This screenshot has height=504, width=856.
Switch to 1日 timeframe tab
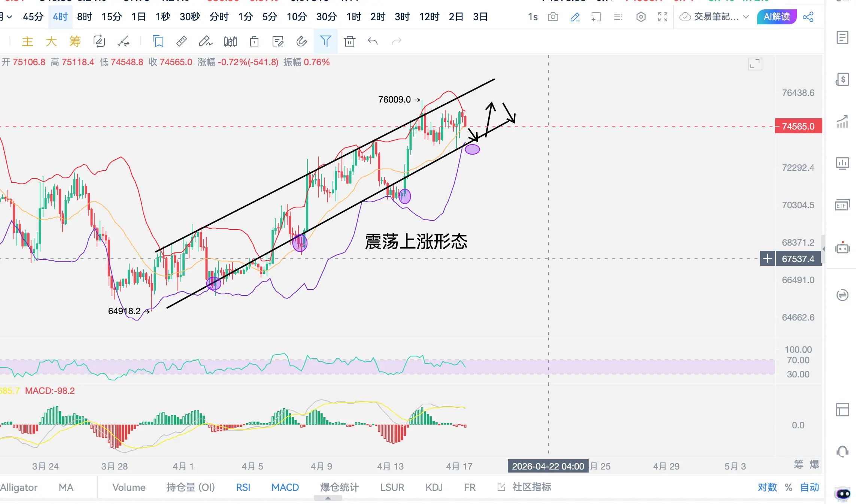tap(138, 17)
